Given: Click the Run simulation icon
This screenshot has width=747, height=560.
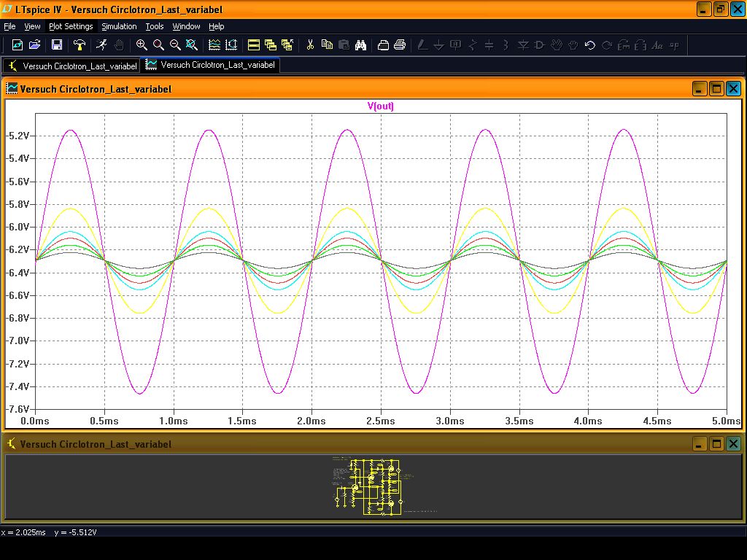Looking at the screenshot, I should pyautogui.click(x=101, y=45).
